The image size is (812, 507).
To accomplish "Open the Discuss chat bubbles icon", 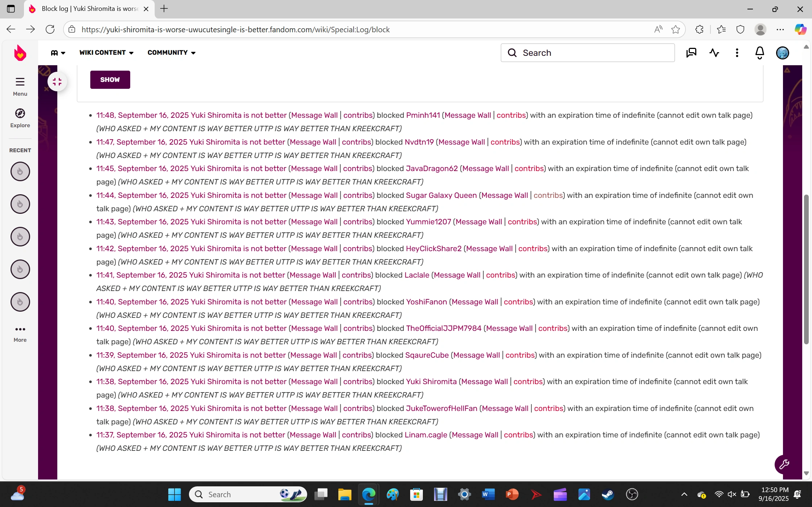I will (691, 53).
